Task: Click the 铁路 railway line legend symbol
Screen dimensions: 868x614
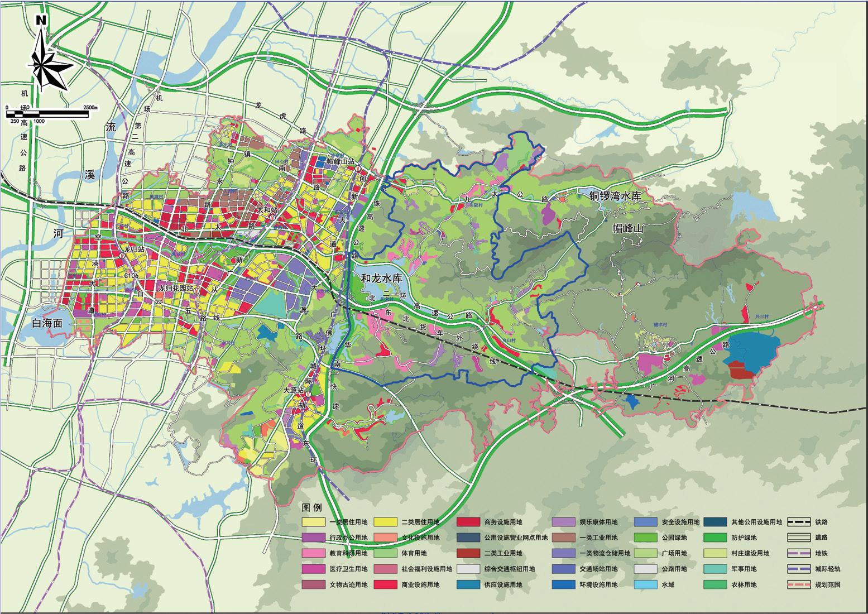Action: click(798, 522)
